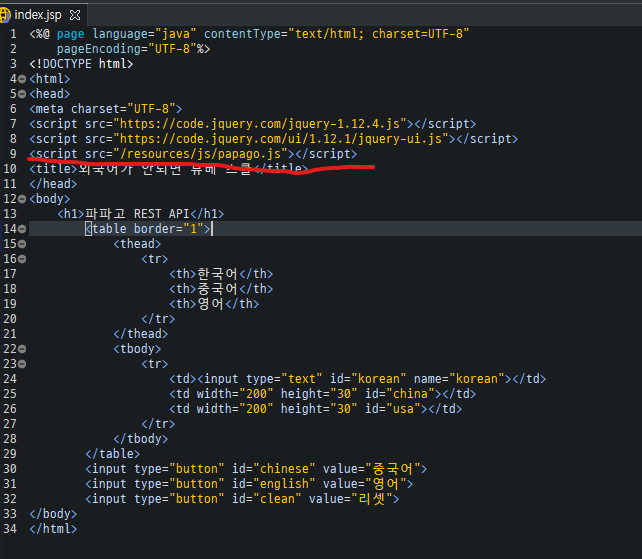The height and width of the screenshot is (559, 642).
Task: Collapse the html fold marker at line 4
Action: (22, 79)
